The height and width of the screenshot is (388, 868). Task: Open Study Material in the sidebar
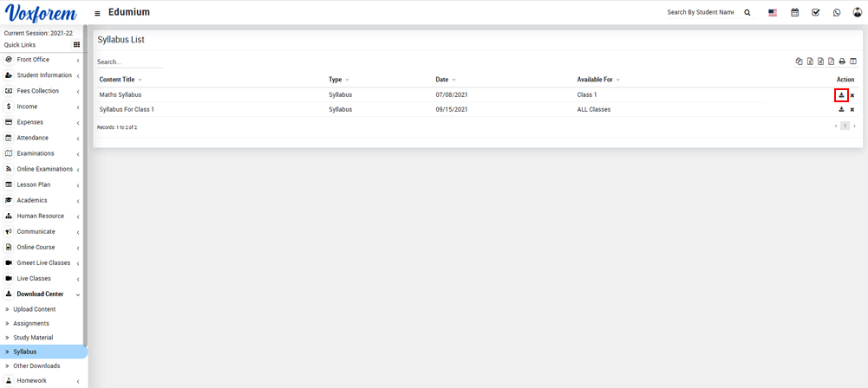pyautogui.click(x=33, y=338)
